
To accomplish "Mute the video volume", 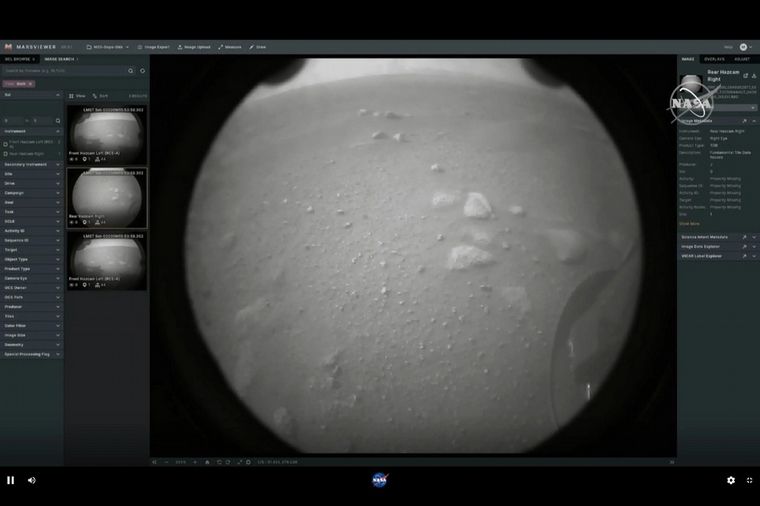I will (31, 480).
